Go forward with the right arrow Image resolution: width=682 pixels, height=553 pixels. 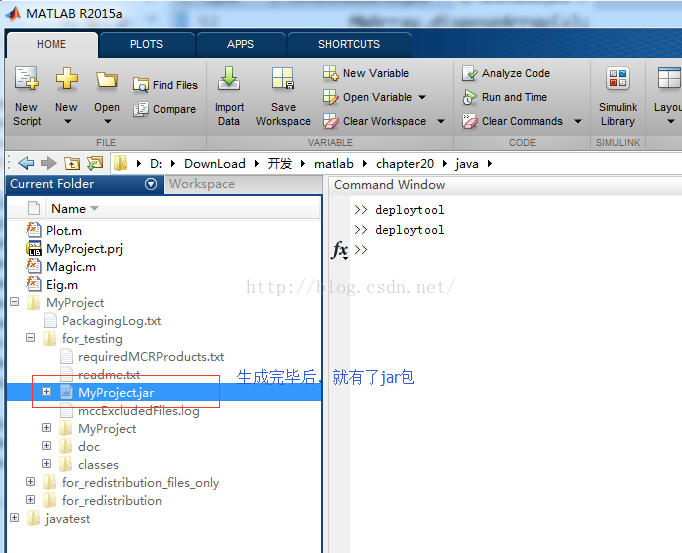[48, 163]
